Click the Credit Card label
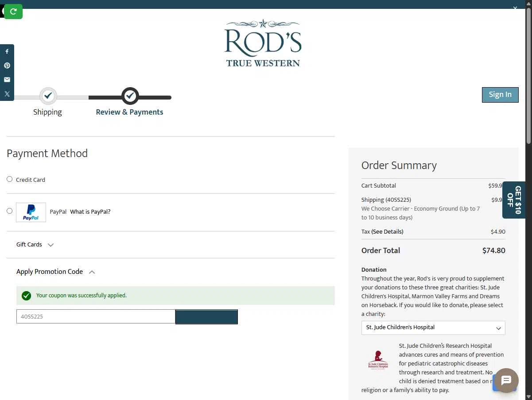 point(31,180)
